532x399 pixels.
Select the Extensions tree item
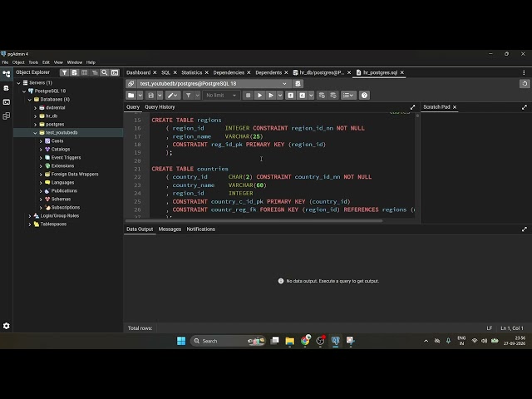click(x=62, y=166)
